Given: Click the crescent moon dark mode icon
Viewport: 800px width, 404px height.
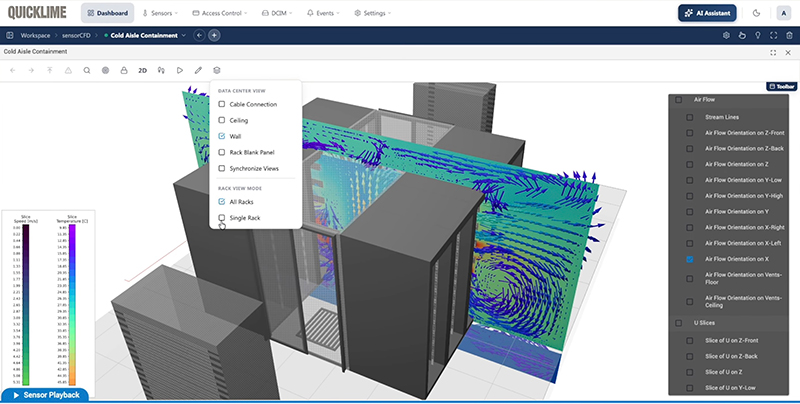Looking at the screenshot, I should pyautogui.click(x=757, y=13).
